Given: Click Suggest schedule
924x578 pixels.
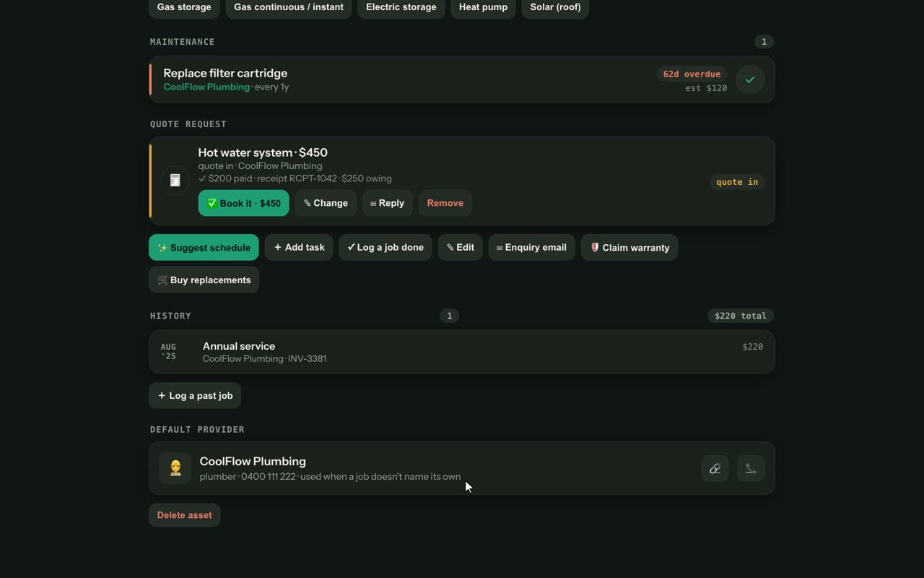Looking at the screenshot, I should (204, 247).
